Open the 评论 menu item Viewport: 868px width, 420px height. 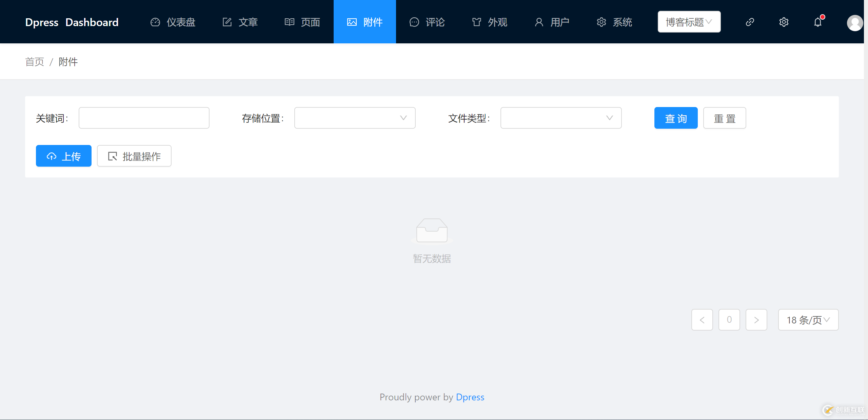click(x=427, y=22)
